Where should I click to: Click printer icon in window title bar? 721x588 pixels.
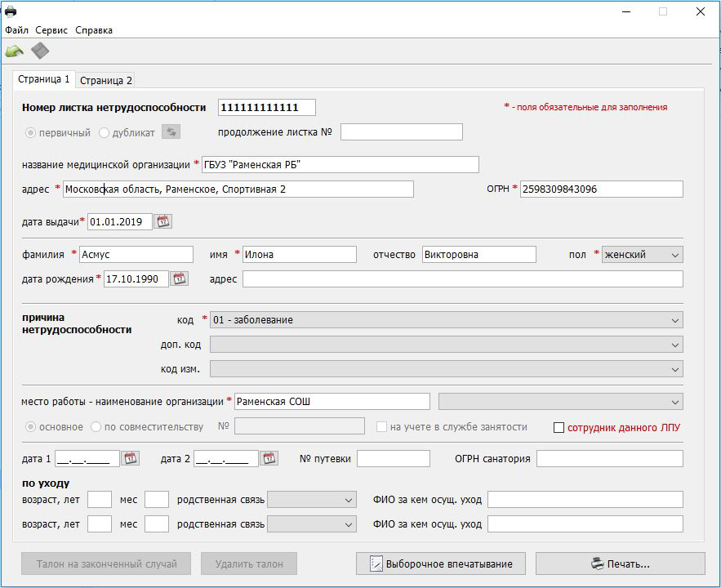[11, 11]
